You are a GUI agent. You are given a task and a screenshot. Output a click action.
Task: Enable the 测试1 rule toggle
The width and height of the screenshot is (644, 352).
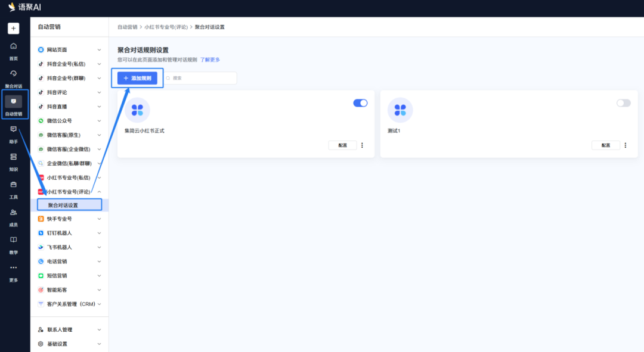coord(624,103)
